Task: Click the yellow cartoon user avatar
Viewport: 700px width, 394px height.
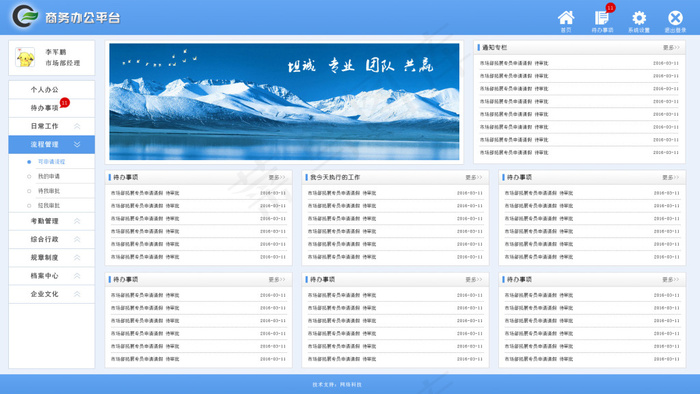Action: [25, 58]
